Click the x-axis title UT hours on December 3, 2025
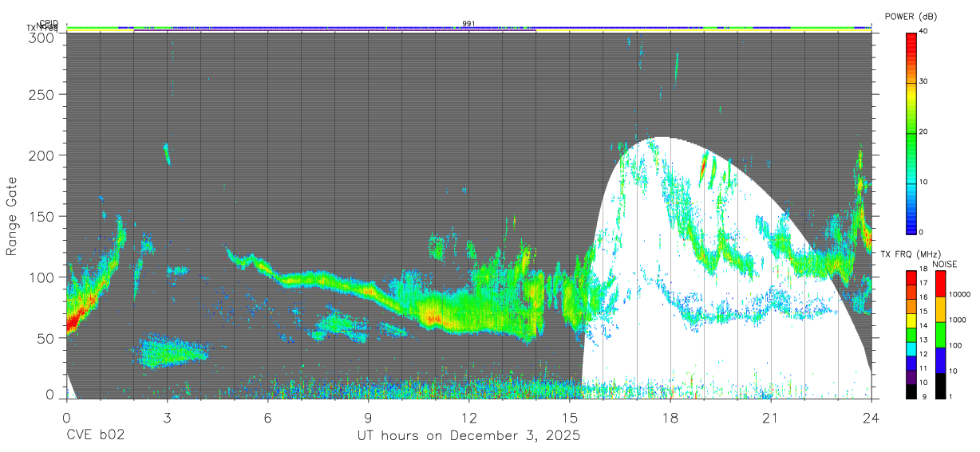The height and width of the screenshot is (452, 980). [468, 436]
